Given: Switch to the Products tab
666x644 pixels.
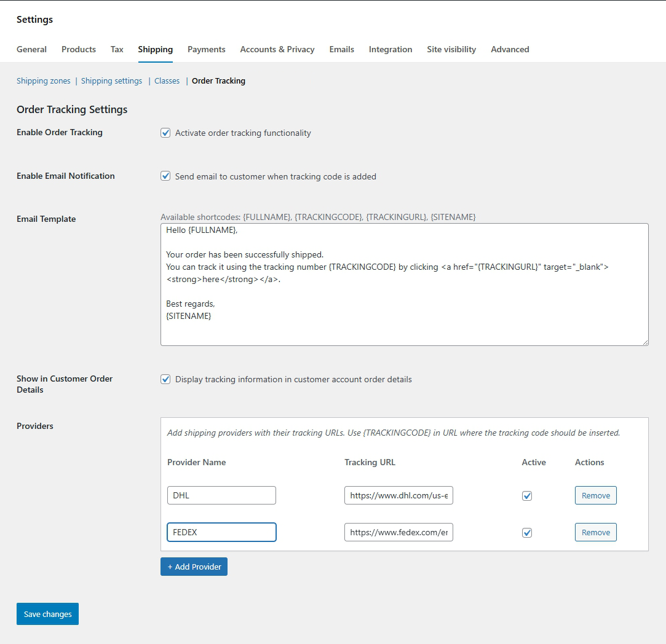Looking at the screenshot, I should pos(79,49).
